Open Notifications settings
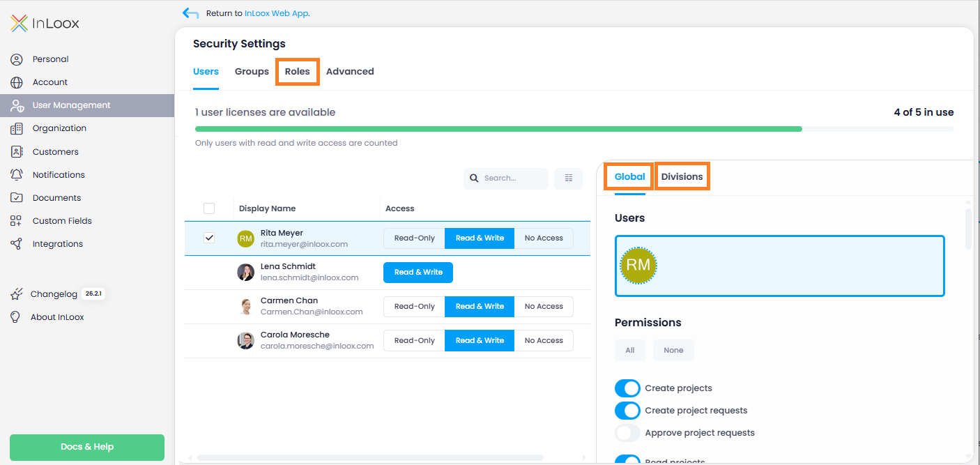The height and width of the screenshot is (465, 980). [87, 175]
